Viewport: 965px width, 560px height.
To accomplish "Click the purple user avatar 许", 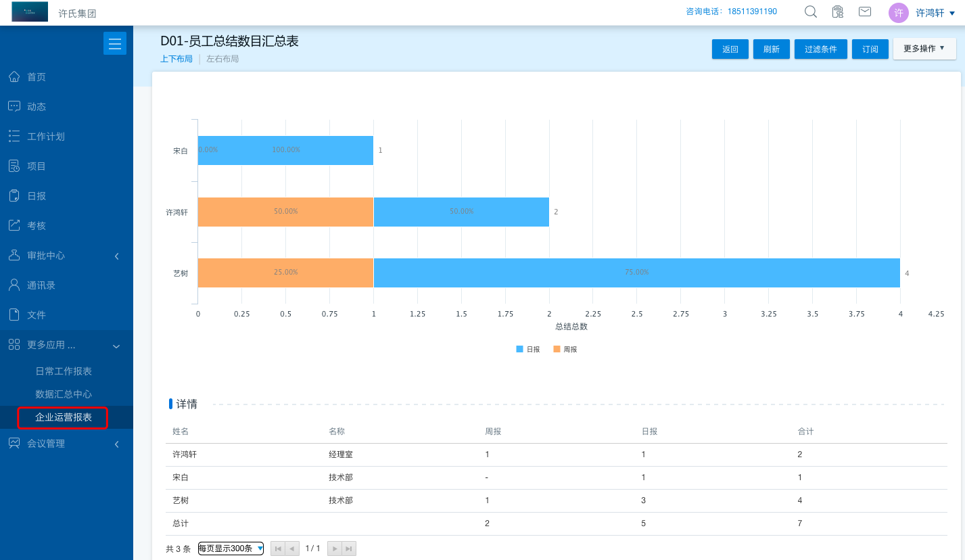I will point(898,13).
